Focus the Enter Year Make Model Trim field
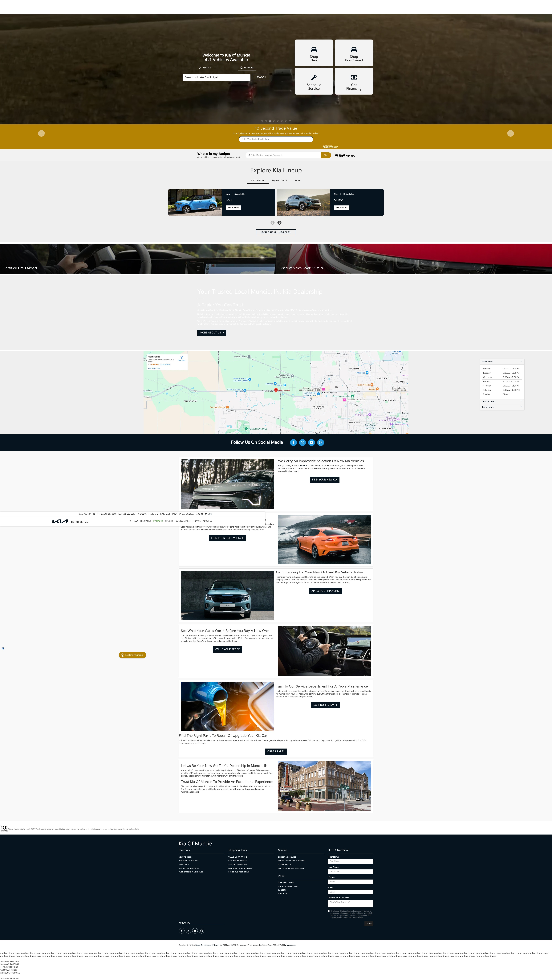Screen dimensions: 552x980 click(x=276, y=139)
